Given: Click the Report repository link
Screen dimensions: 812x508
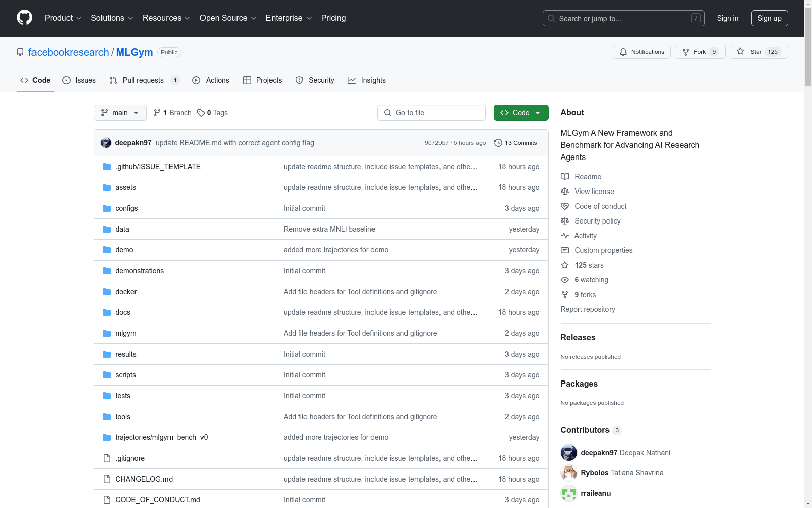Looking at the screenshot, I should click(x=588, y=309).
